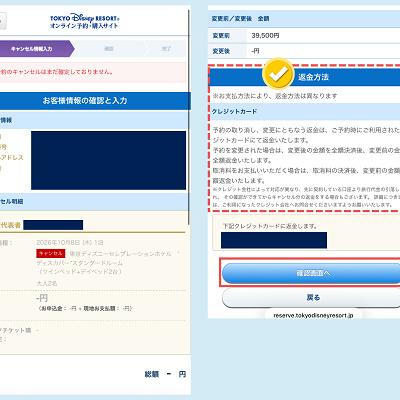Click the 下記クレジットカードに返金します text
This screenshot has width=400, height=400.
coord(270,226)
